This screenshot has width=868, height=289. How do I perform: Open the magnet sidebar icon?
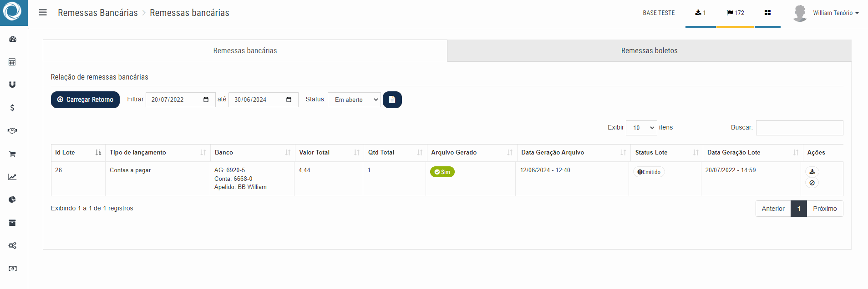click(x=12, y=85)
